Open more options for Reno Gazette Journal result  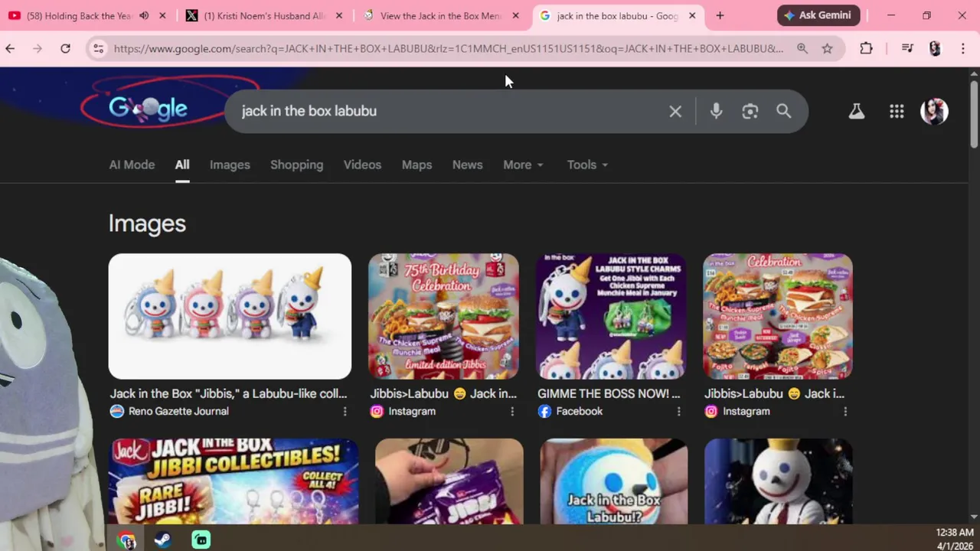(345, 412)
